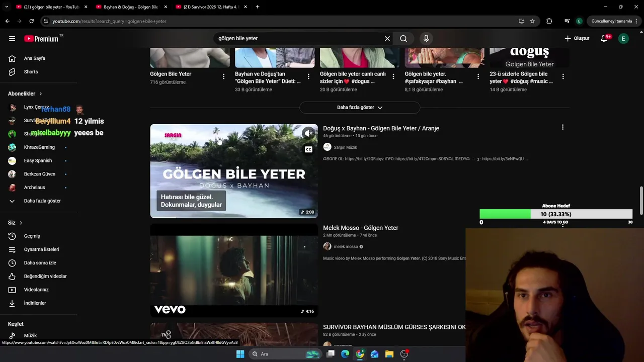Click the YouTube Premium logo

click(41, 39)
